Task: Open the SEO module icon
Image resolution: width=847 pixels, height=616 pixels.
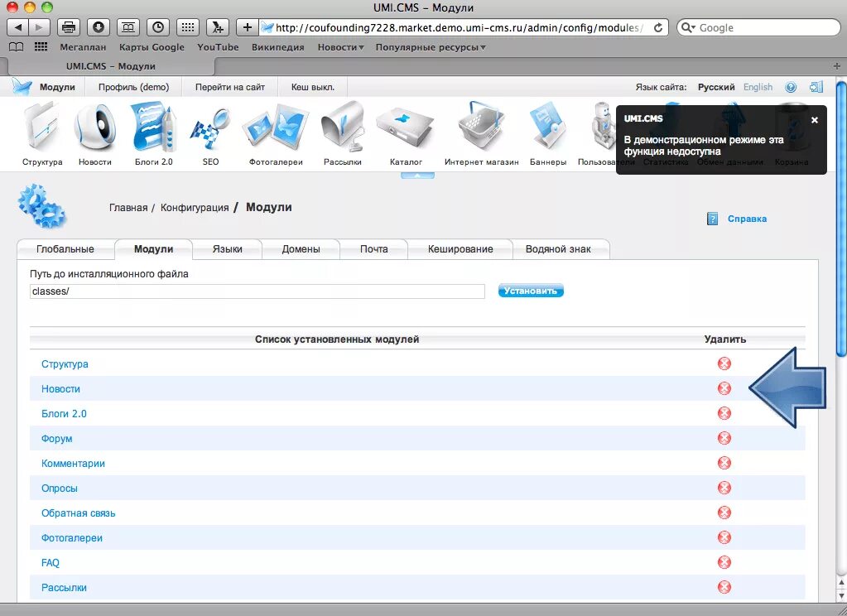Action: tap(210, 130)
